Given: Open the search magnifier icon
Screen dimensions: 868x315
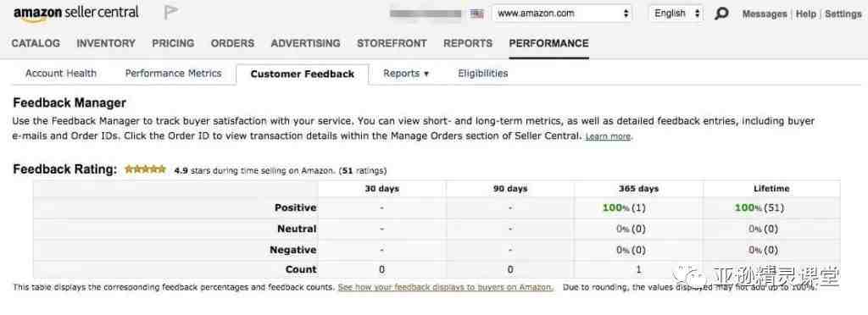Looking at the screenshot, I should tap(721, 14).
